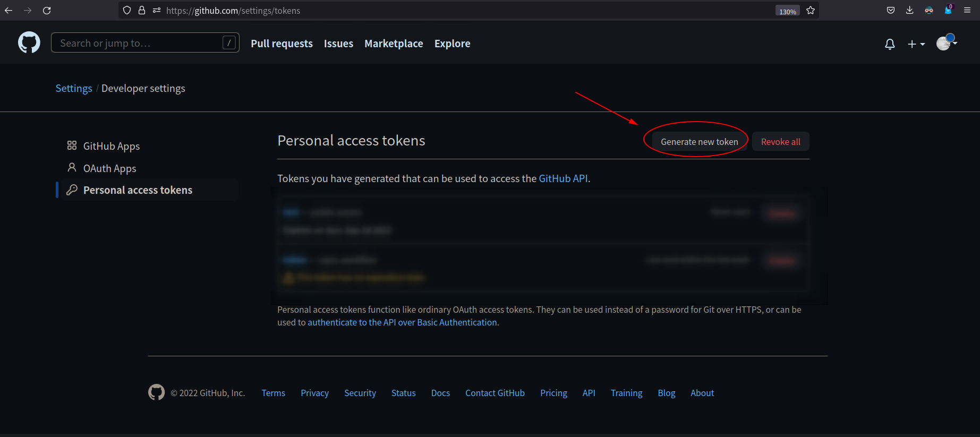Open the Contact GitHub footer link
The image size is (980, 437).
495,393
